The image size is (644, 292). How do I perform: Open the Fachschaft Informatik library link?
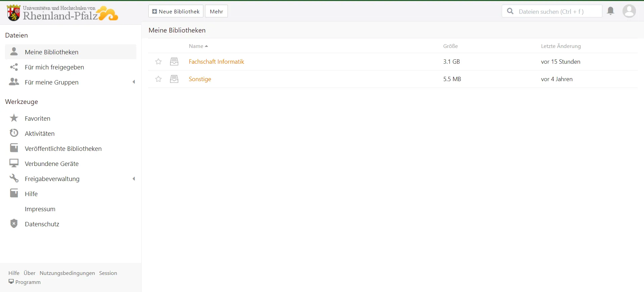[216, 62]
